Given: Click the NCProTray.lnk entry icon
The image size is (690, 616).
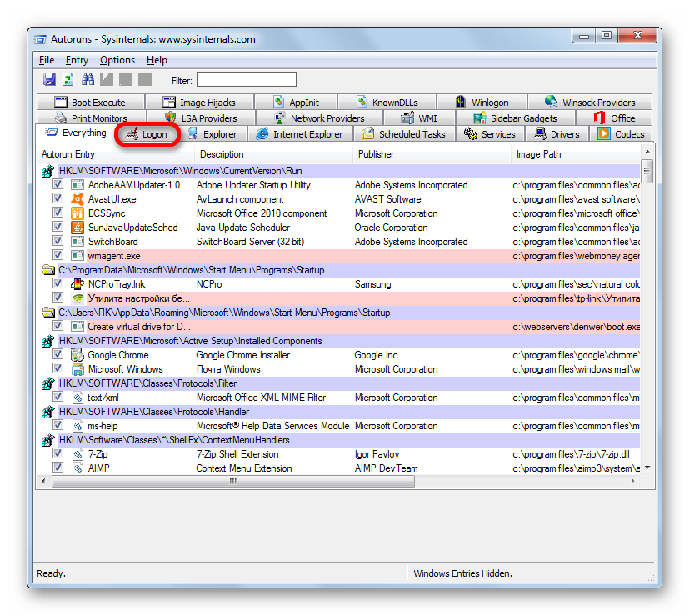Looking at the screenshot, I should click(x=77, y=284).
